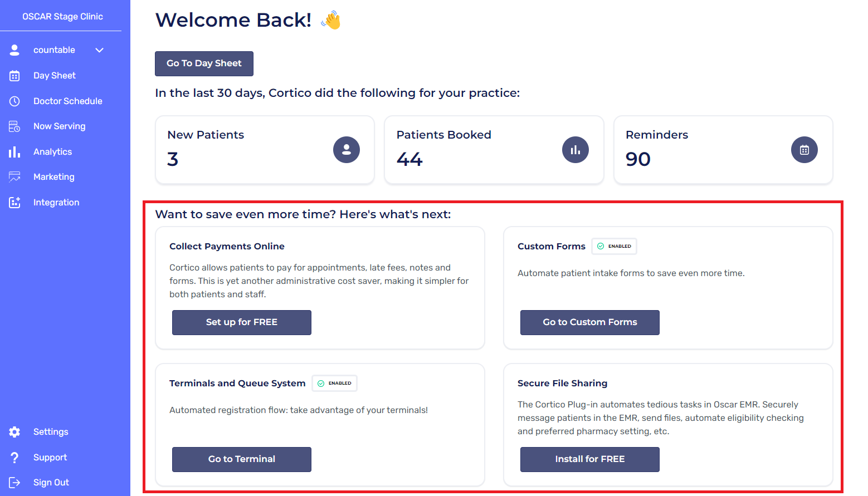Click the Custom Forms ENABLED badge

pos(614,246)
